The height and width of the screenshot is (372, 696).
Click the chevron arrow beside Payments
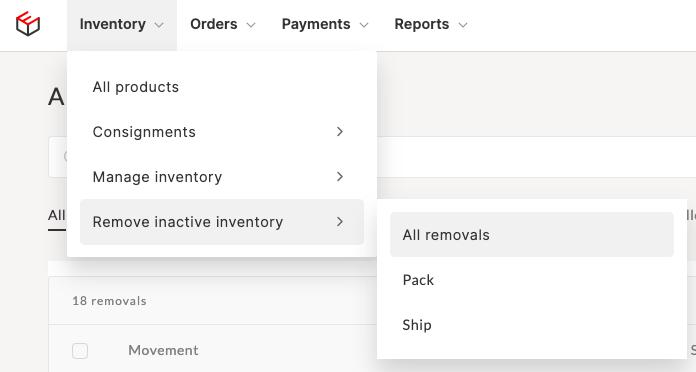(x=364, y=25)
